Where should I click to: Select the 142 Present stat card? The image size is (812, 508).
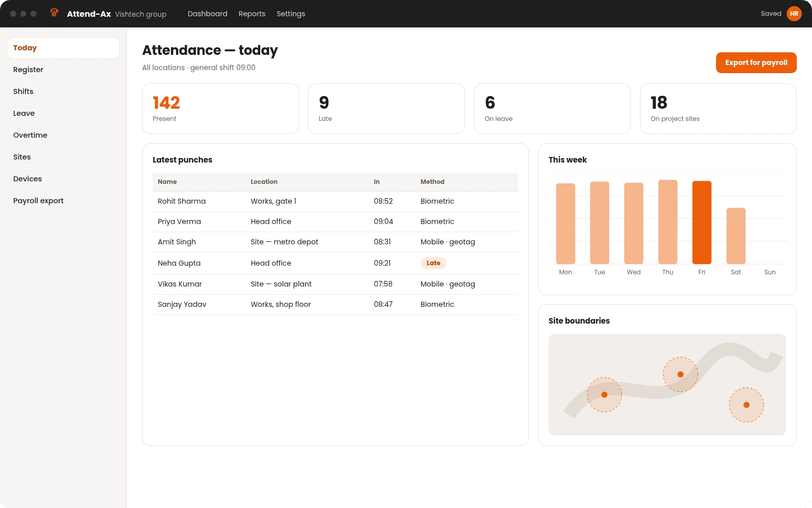[220, 109]
